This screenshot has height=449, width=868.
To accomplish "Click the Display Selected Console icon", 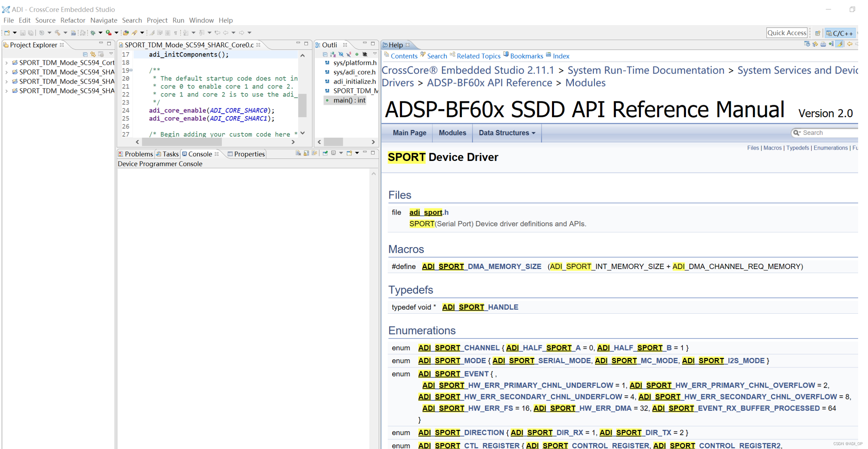I will pyautogui.click(x=333, y=153).
